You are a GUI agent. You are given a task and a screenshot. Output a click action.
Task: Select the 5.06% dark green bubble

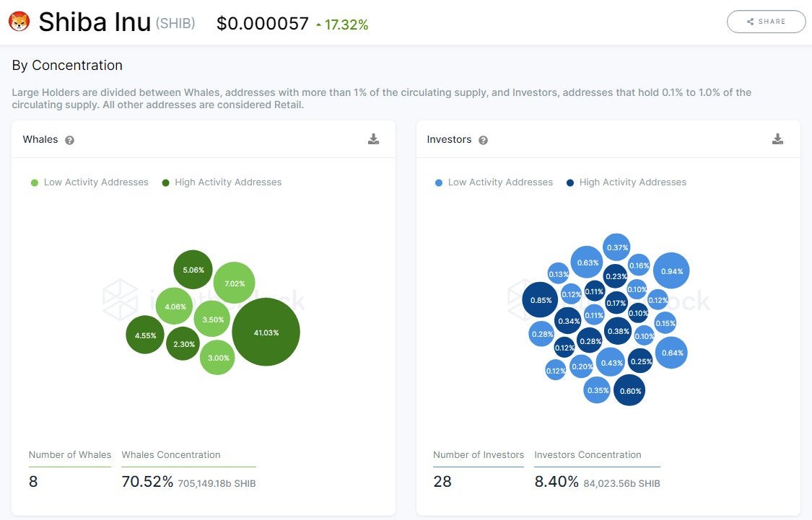coord(193,270)
